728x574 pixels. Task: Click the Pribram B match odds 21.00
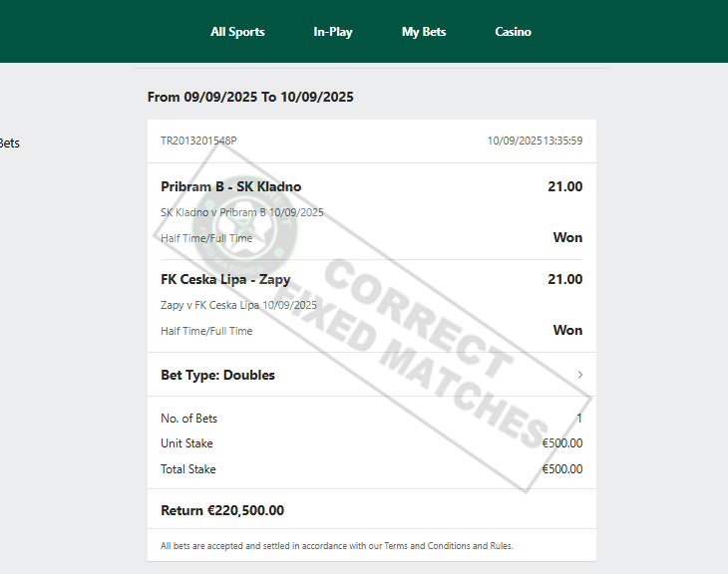[x=564, y=186]
